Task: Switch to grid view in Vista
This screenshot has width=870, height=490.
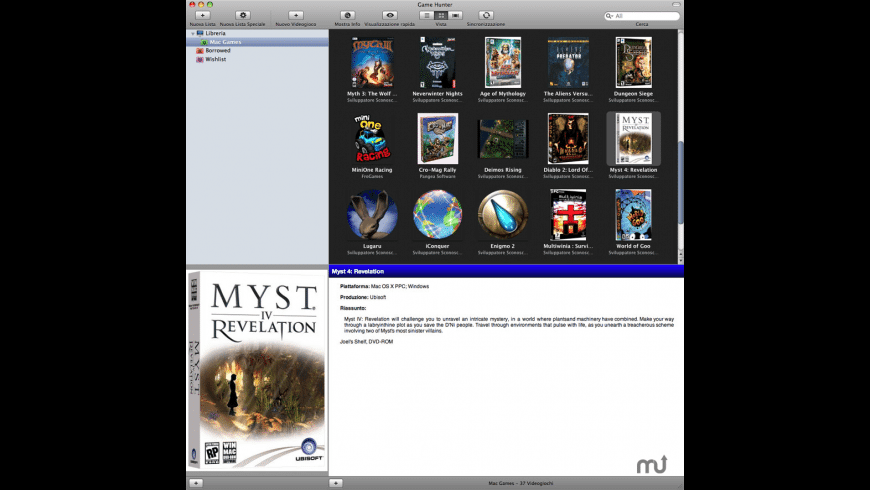Action: click(441, 16)
